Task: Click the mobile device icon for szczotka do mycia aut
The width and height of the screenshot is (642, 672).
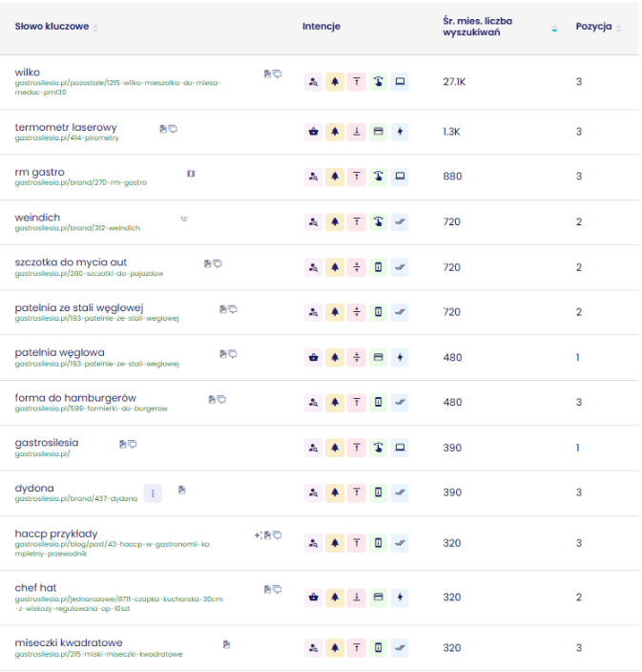Action: click(x=378, y=267)
